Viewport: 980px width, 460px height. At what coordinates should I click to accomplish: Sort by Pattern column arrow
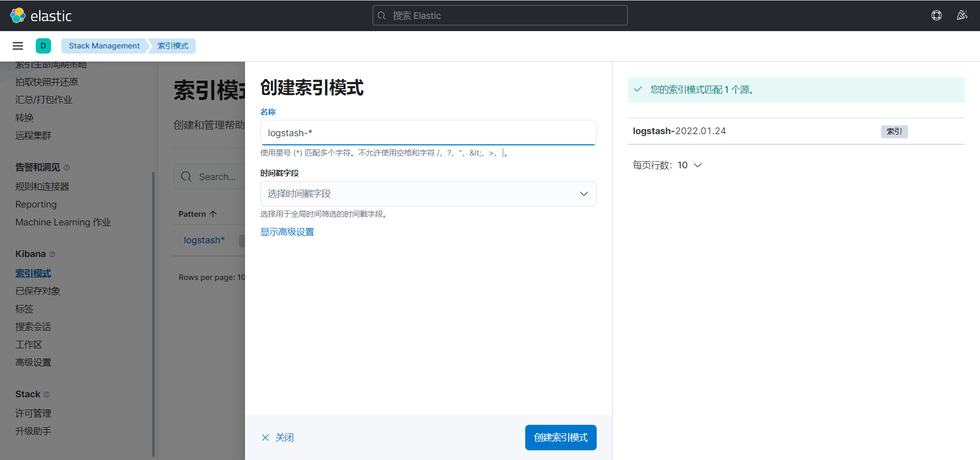click(213, 214)
